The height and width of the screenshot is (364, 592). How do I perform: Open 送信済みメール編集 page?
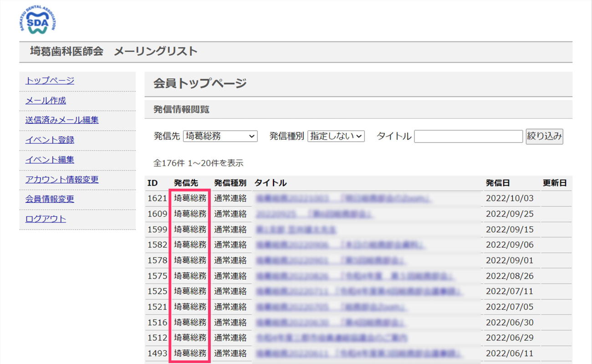(62, 120)
